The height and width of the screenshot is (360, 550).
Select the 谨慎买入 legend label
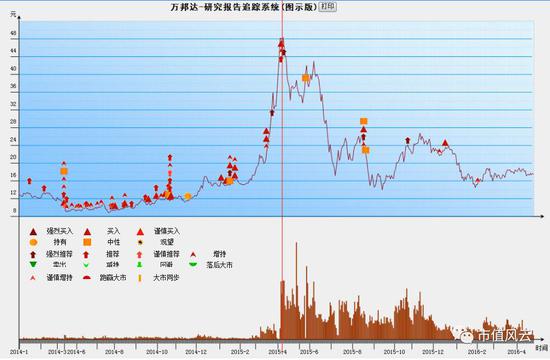[167, 231]
